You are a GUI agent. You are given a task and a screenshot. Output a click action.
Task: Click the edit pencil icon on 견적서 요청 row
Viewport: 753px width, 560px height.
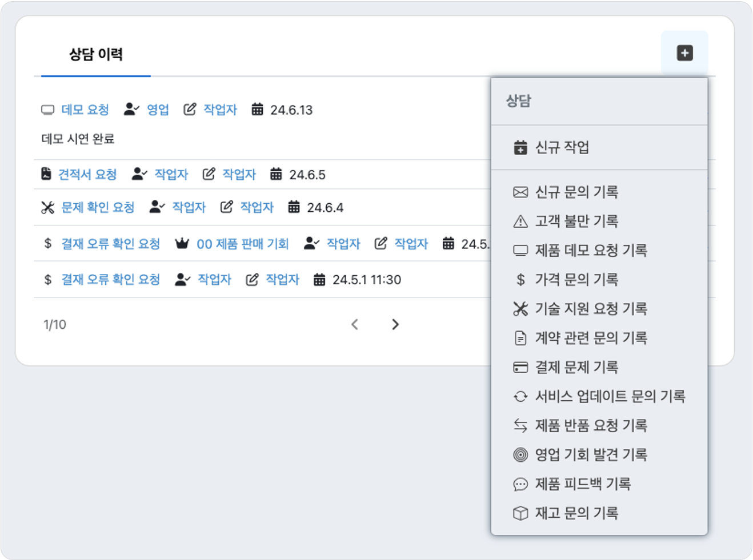point(209,174)
